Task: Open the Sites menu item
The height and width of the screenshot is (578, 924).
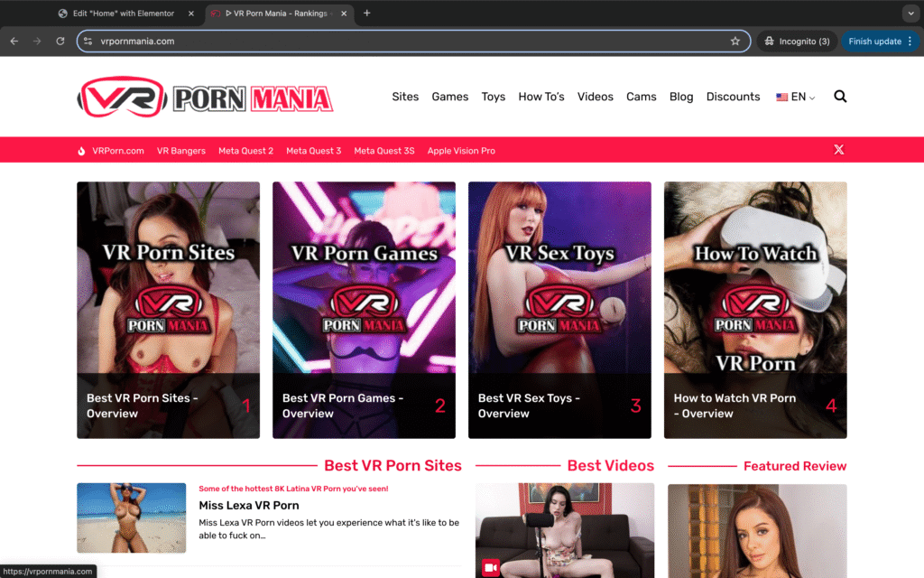Action: coord(405,97)
